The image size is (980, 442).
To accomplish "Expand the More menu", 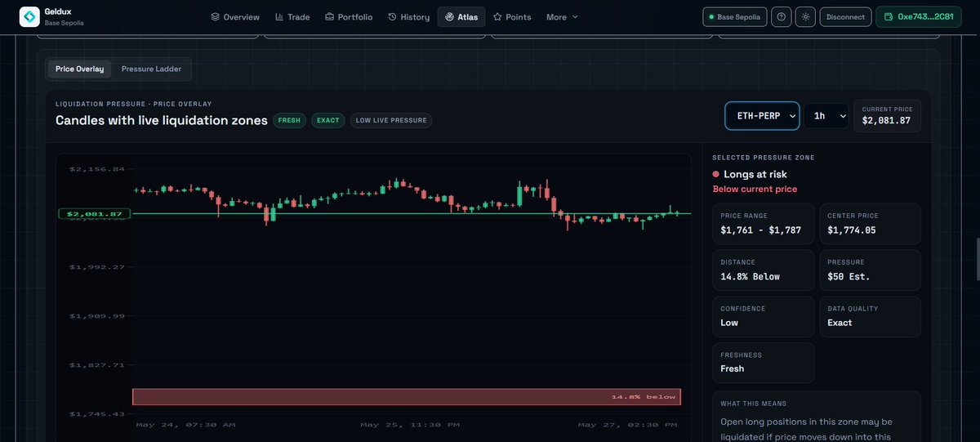I will coord(562,16).
